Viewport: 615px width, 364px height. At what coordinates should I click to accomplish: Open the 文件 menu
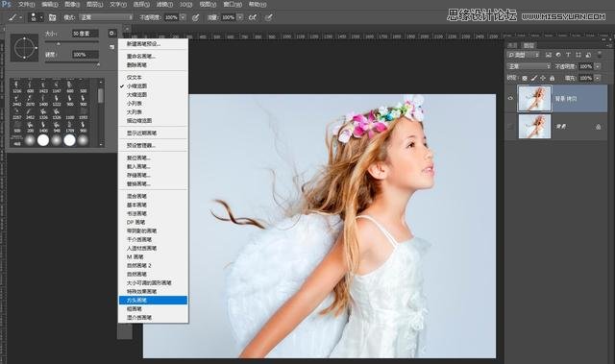27,5
